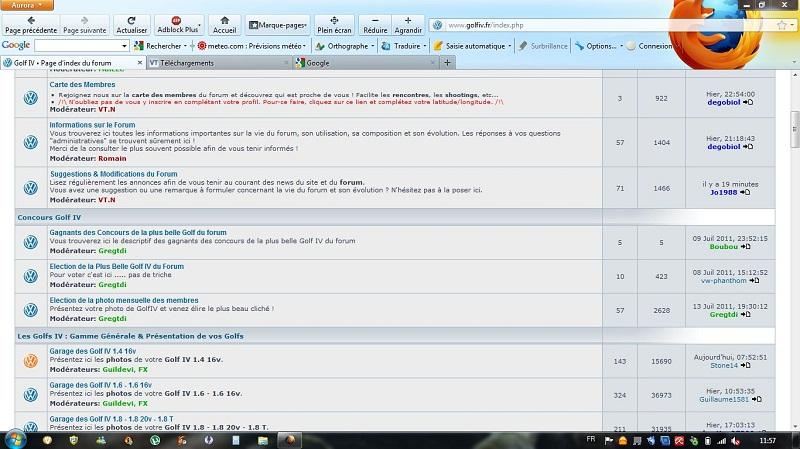Screen dimensions: 800x449
Task: Open Election de la Plus Belle Golf IV
Action: [116, 266]
